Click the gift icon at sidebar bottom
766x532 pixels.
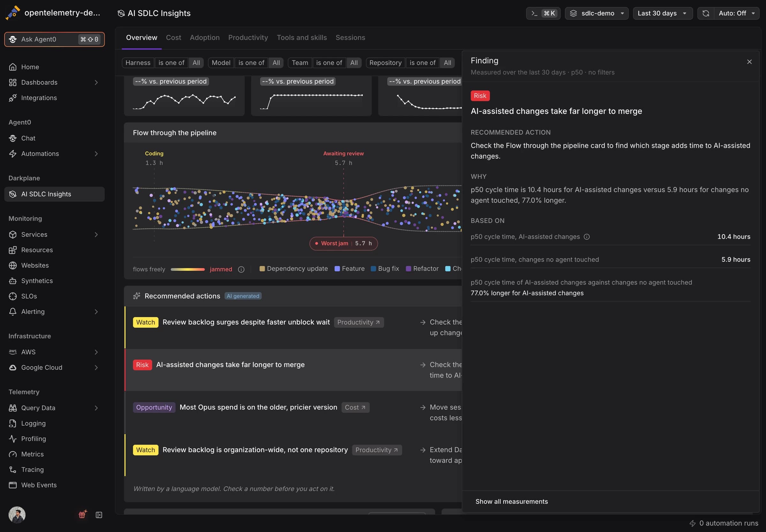pos(82,514)
